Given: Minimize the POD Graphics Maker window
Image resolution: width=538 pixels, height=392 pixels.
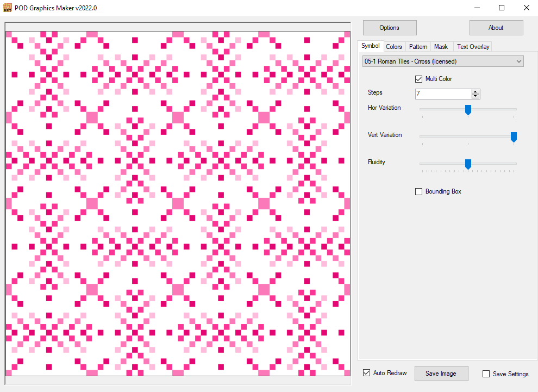Looking at the screenshot, I should [x=477, y=8].
